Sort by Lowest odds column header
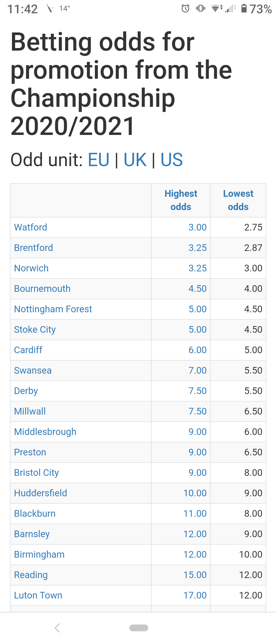The width and height of the screenshot is (276, 644). coord(238,200)
